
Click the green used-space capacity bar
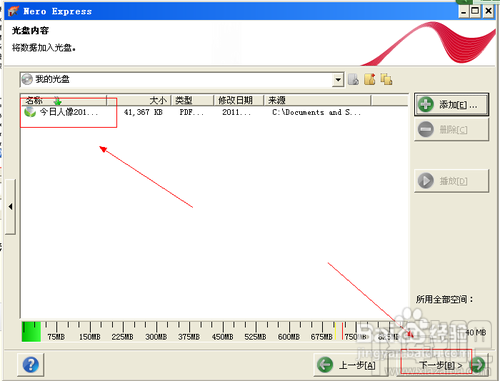click(31, 332)
